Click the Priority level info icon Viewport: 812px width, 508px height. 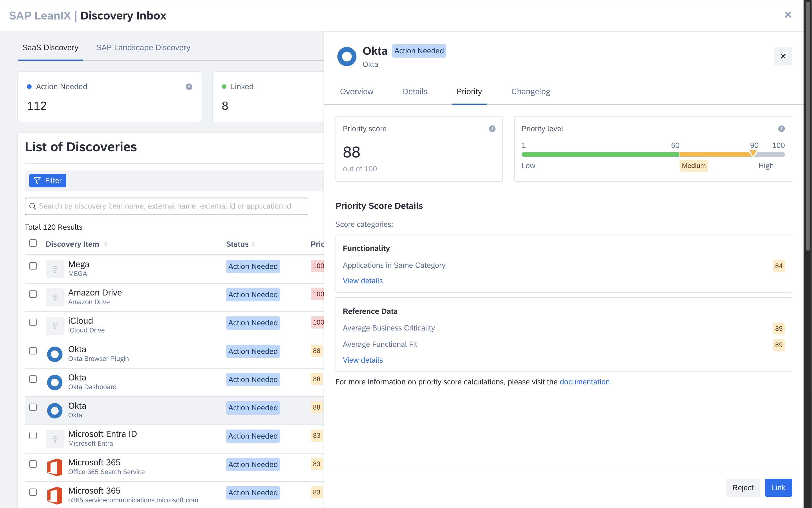[x=782, y=129]
